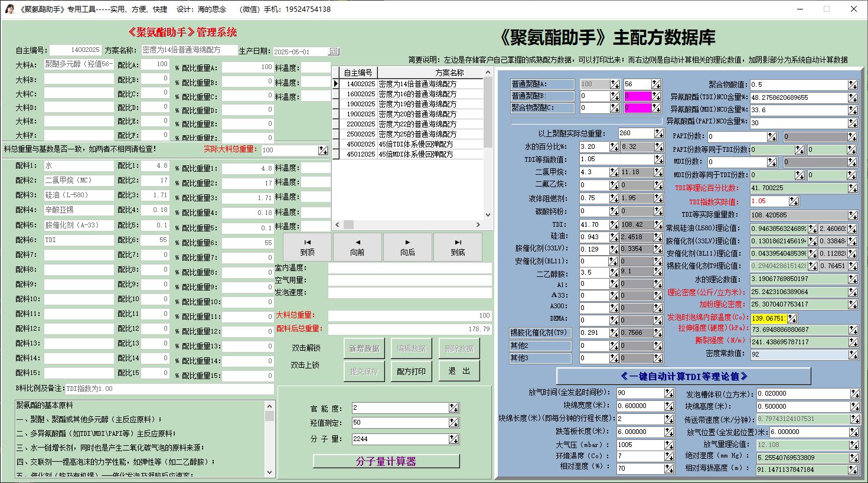Click the icon beside 异氰酸酯(PAPI)NCO含量 value
The width and height of the screenshot is (868, 483).
(853, 123)
